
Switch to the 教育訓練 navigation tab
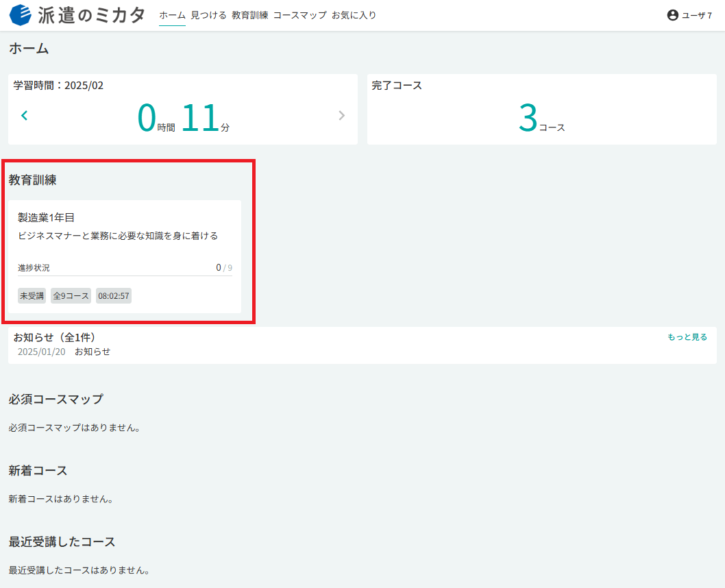coord(249,15)
